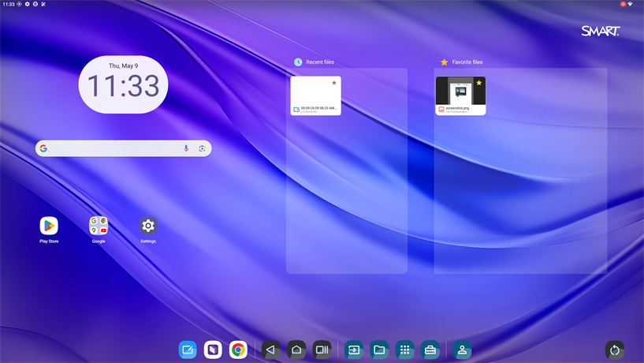Launch the whiteboard app in dock

(x=188, y=350)
